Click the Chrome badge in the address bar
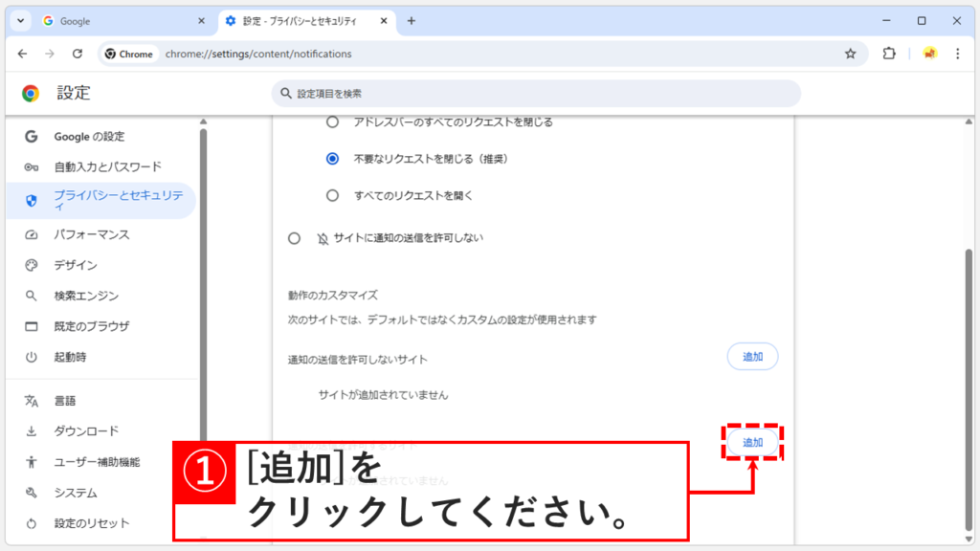The image size is (980, 551). [x=128, y=54]
